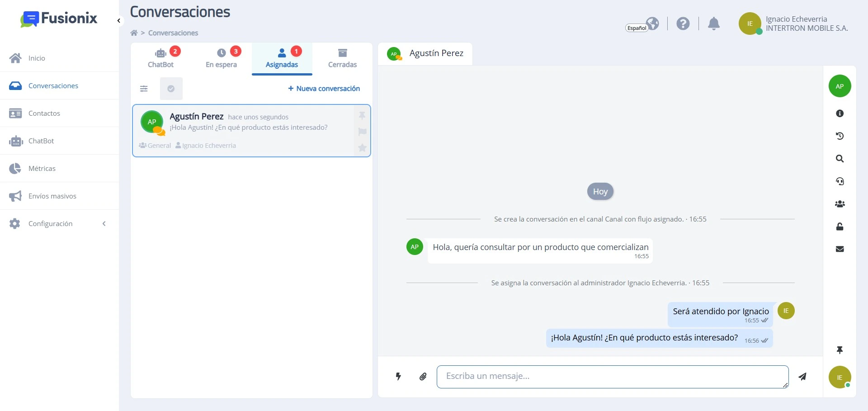This screenshot has height=411, width=868.
Task: Open the conversation filters icon
Action: pos(144,89)
